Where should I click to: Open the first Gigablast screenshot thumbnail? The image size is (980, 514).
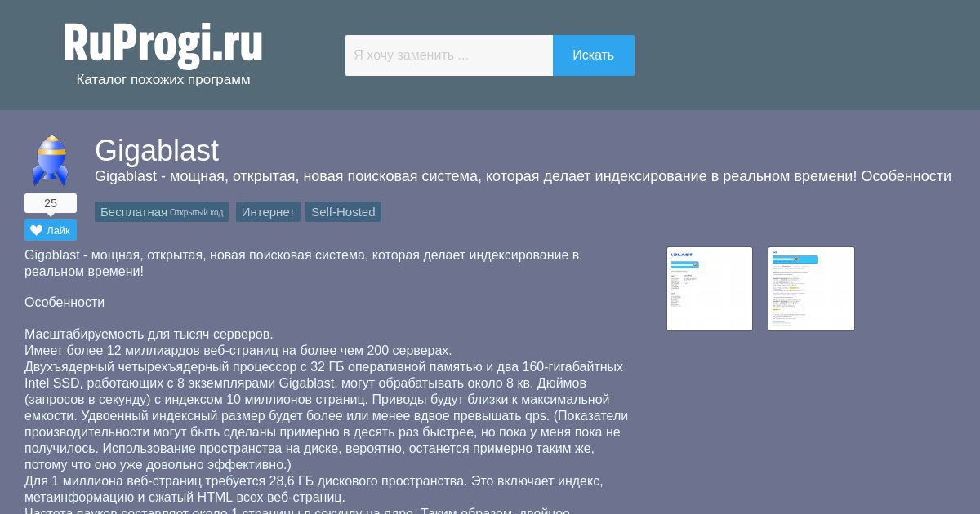click(x=710, y=289)
